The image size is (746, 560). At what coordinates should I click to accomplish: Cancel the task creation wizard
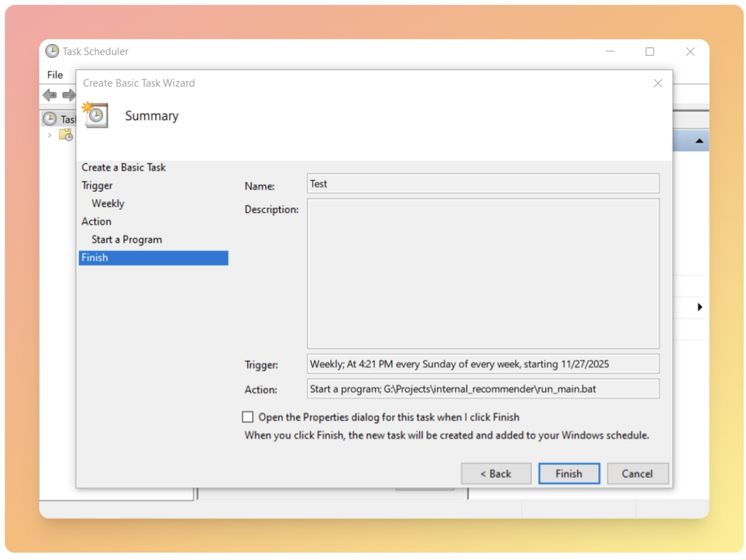pos(637,474)
